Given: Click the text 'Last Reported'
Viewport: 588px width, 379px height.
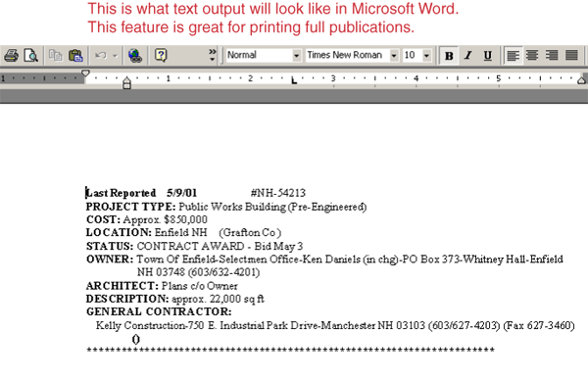Looking at the screenshot, I should [122, 193].
